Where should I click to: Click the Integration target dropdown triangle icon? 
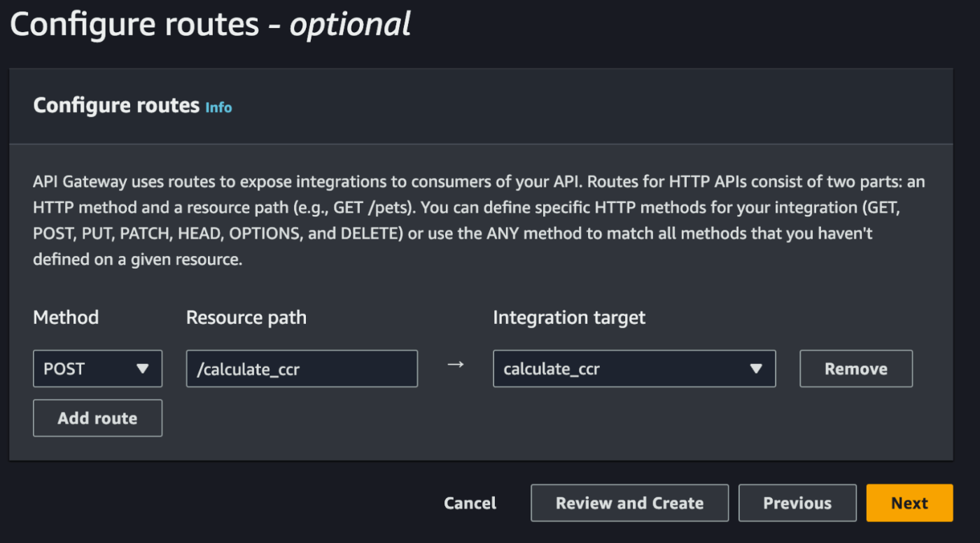756,369
